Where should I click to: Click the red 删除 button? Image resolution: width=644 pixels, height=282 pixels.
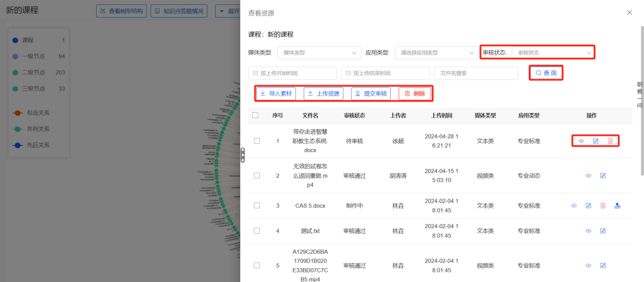pos(415,94)
